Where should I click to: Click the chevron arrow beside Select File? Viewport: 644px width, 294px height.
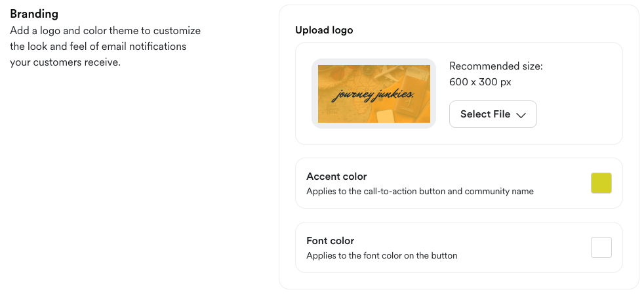521,115
